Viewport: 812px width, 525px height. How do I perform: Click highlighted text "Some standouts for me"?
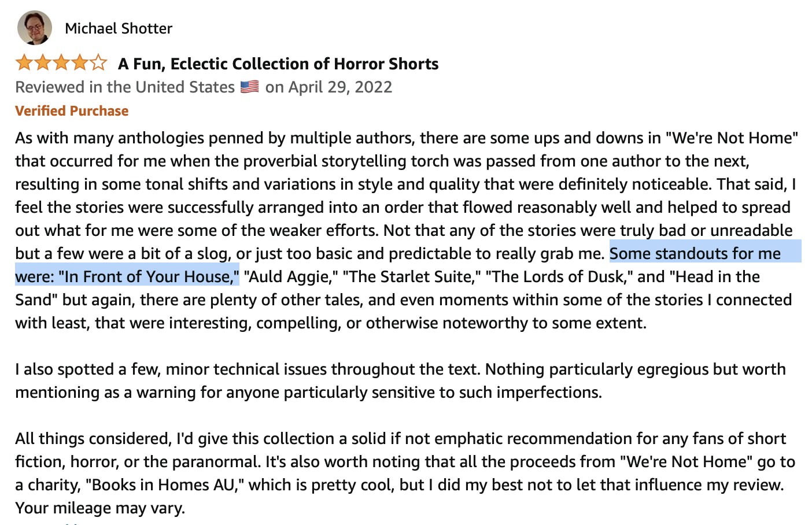click(695, 254)
